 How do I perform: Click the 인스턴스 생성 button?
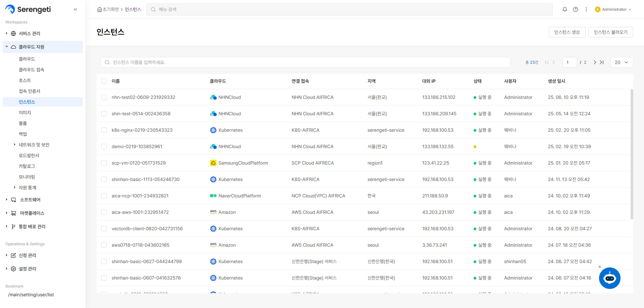click(567, 32)
